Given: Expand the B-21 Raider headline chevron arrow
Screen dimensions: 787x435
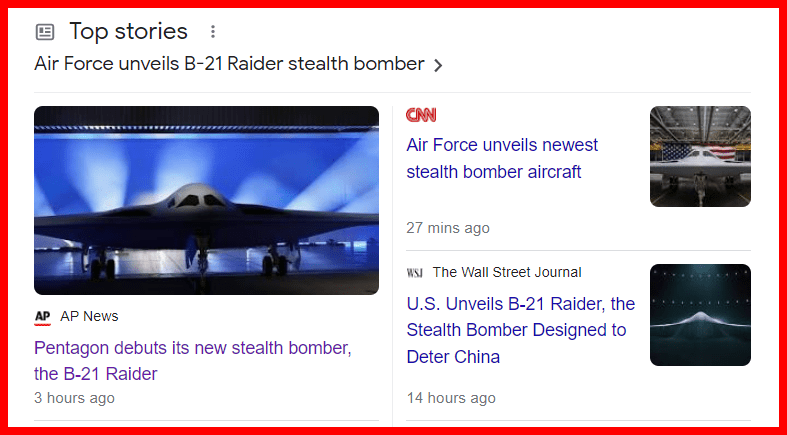Looking at the screenshot, I should coord(438,65).
